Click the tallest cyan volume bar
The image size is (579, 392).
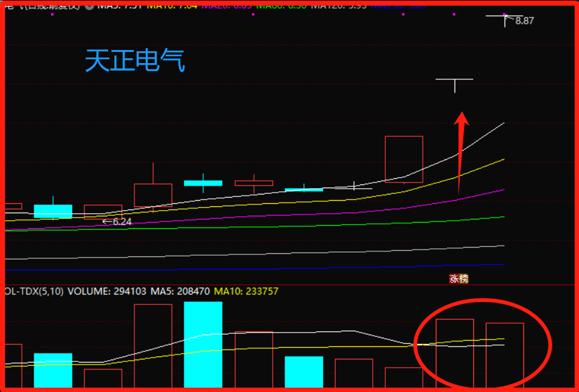coord(203,344)
